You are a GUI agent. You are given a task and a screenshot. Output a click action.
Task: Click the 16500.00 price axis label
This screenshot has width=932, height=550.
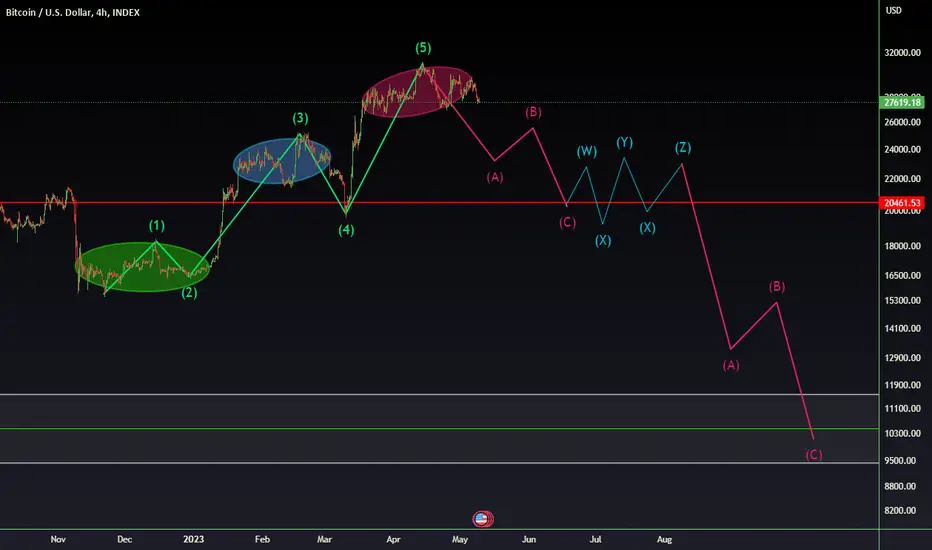point(902,276)
